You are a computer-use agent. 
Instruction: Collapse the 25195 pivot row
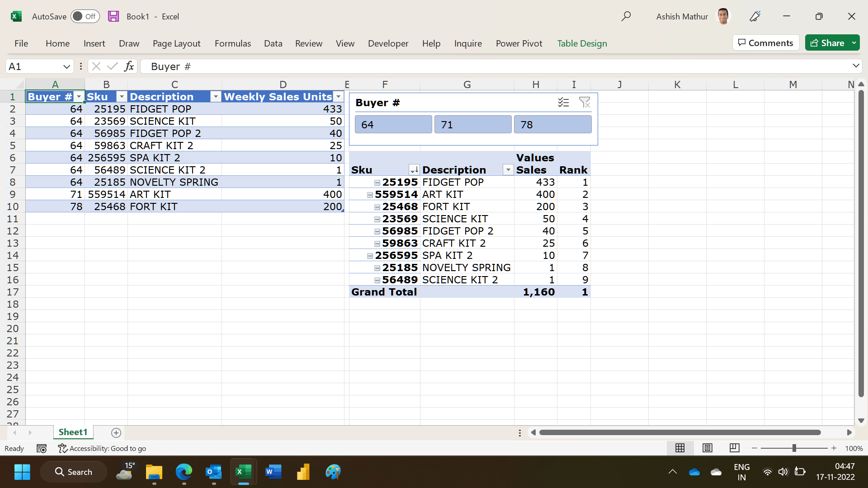click(377, 183)
